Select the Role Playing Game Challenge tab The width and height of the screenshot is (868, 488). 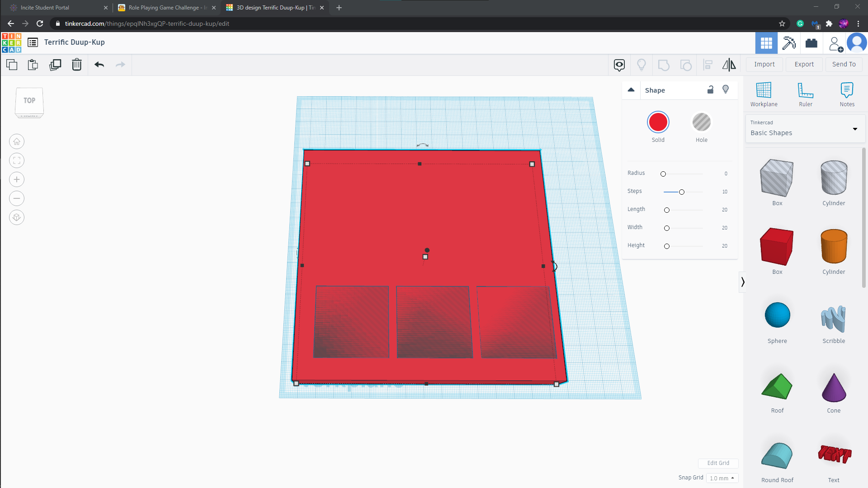click(170, 7)
